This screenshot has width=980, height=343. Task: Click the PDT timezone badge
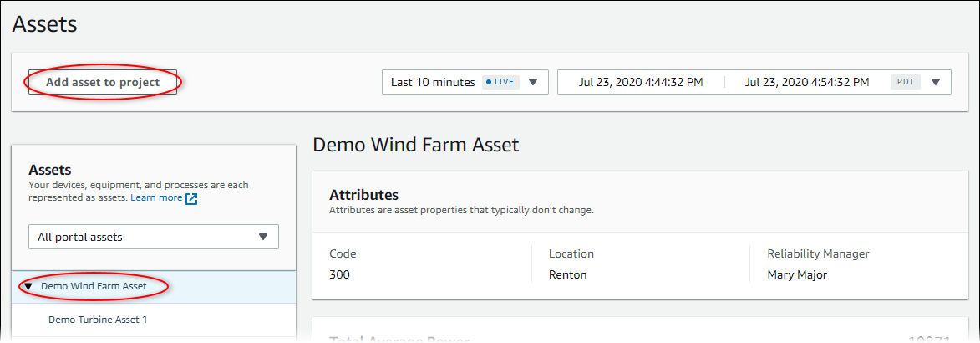coord(905,82)
